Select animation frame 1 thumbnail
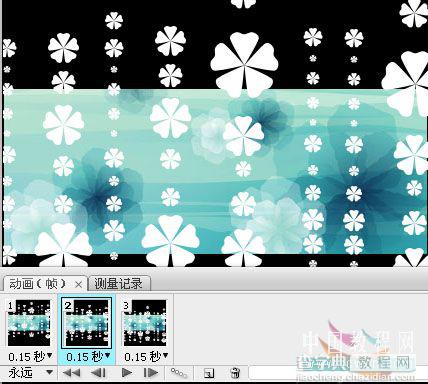 [x=29, y=323]
